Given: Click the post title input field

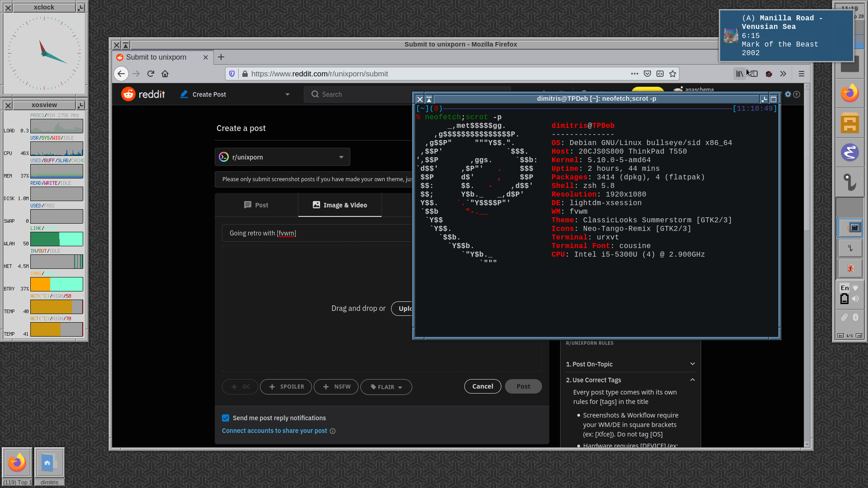Looking at the screenshot, I should (316, 233).
